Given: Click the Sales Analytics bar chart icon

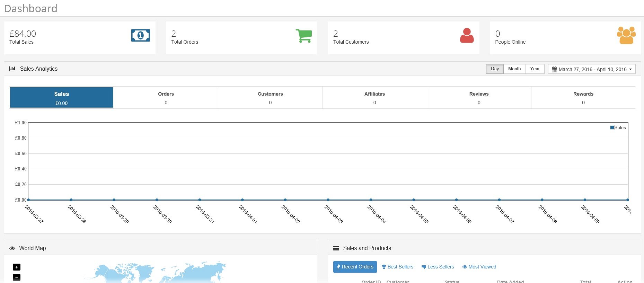Looking at the screenshot, I should 12,69.
